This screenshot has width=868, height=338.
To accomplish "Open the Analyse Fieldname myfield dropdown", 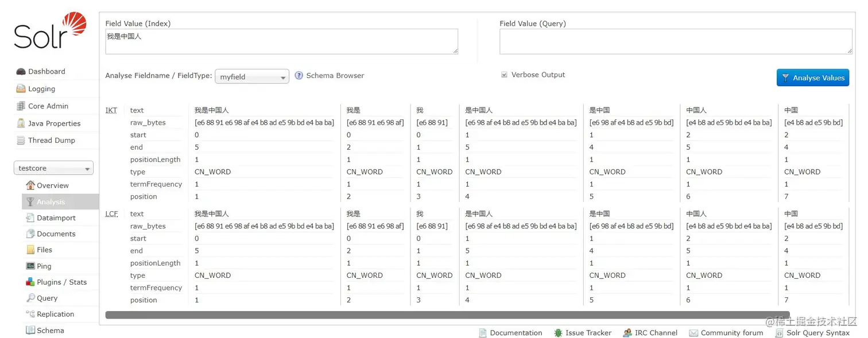I will pos(251,76).
